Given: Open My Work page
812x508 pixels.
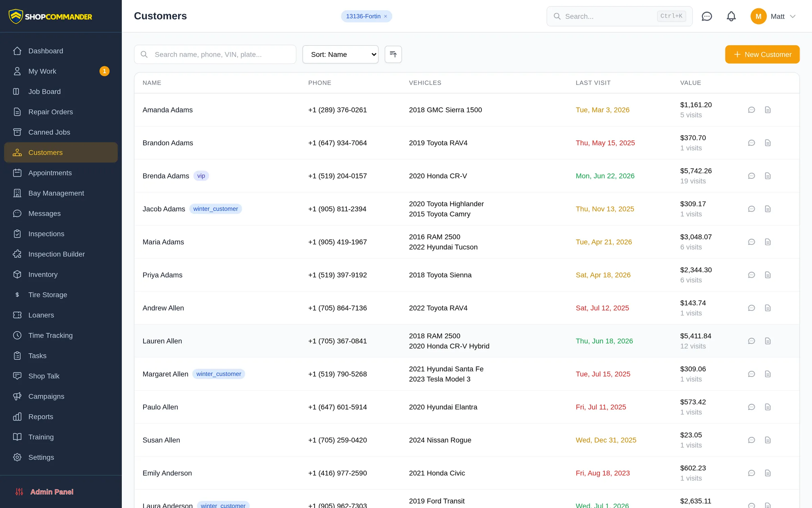Looking at the screenshot, I should (61, 71).
